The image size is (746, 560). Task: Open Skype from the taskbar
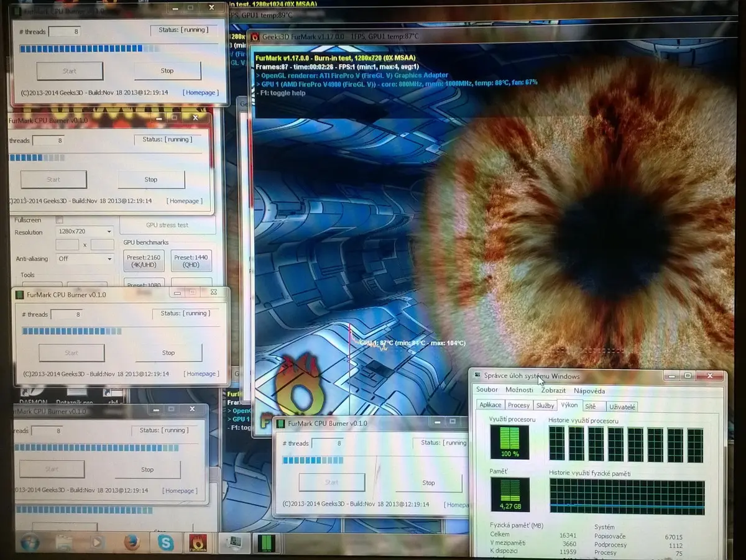(x=165, y=543)
